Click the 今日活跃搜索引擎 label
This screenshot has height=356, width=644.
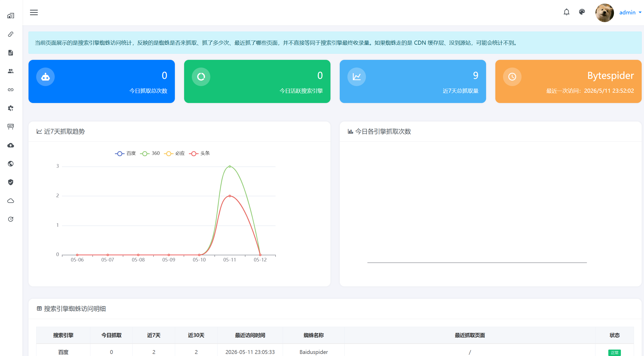301,91
